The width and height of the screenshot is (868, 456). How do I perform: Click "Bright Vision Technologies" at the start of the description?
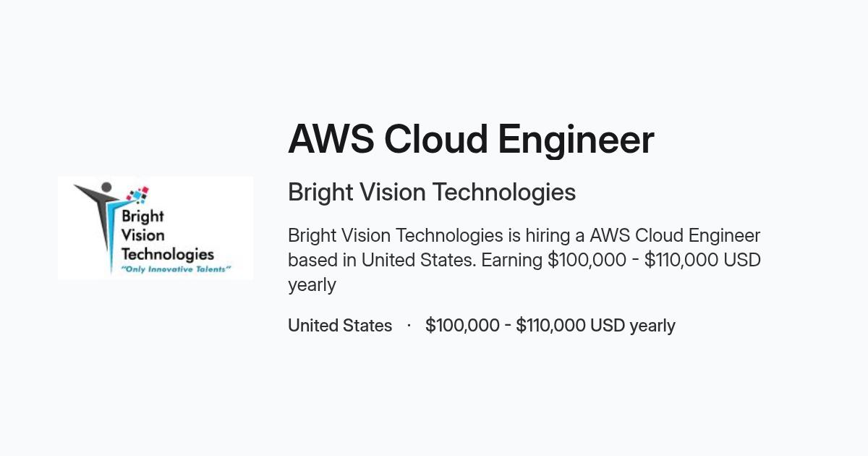click(x=395, y=235)
